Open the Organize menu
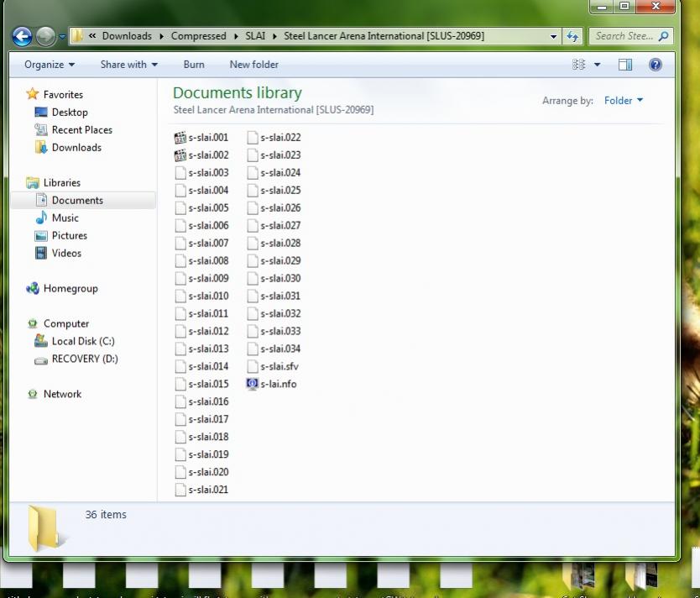700x598 pixels. [50, 65]
